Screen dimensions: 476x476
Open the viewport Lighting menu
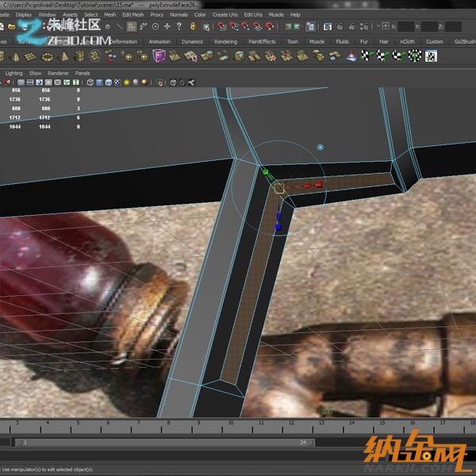14,73
